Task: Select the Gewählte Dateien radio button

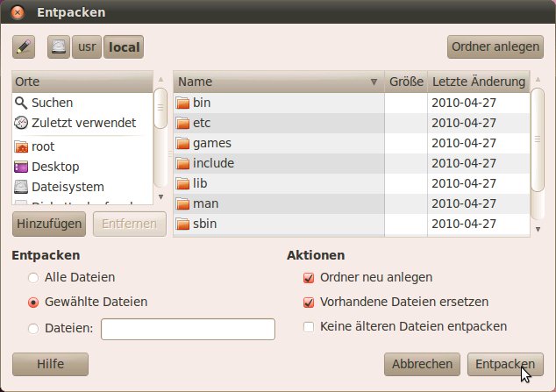Action: [x=34, y=303]
